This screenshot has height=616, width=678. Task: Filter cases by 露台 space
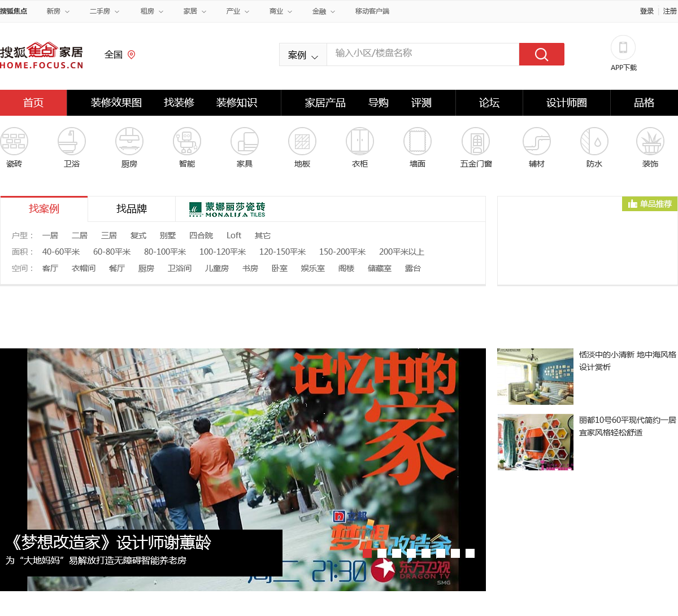coord(413,268)
